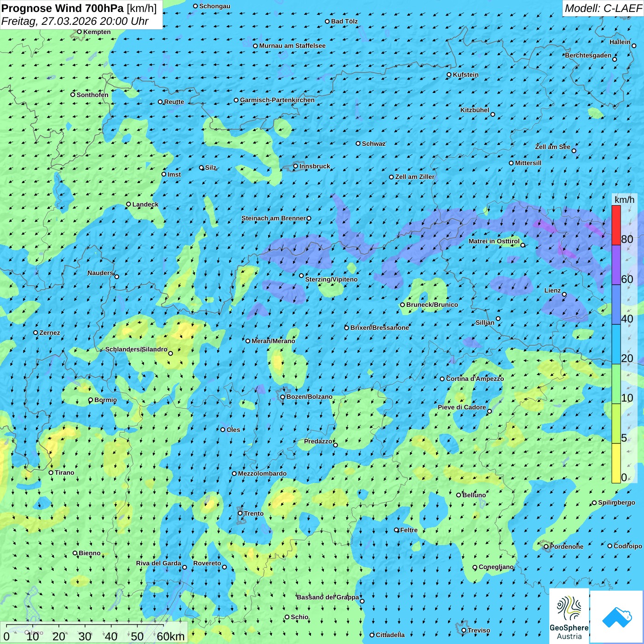Click the Feltre town label

[x=409, y=530]
